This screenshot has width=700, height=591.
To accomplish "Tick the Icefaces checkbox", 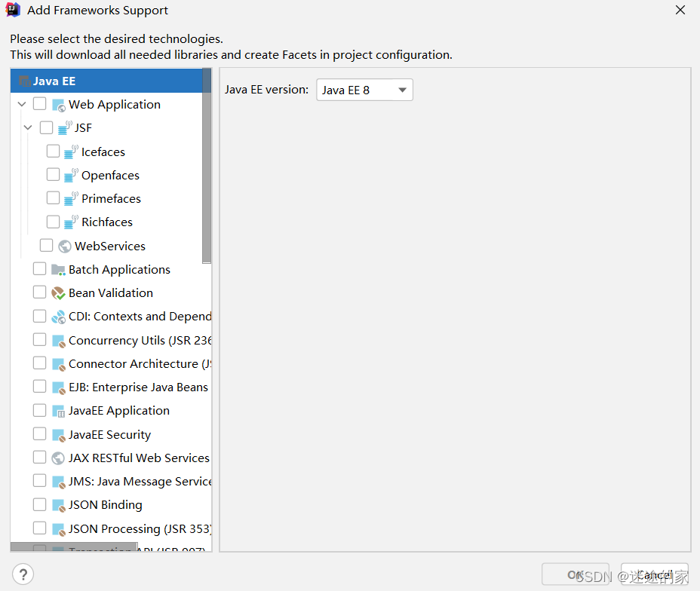I will (x=53, y=152).
